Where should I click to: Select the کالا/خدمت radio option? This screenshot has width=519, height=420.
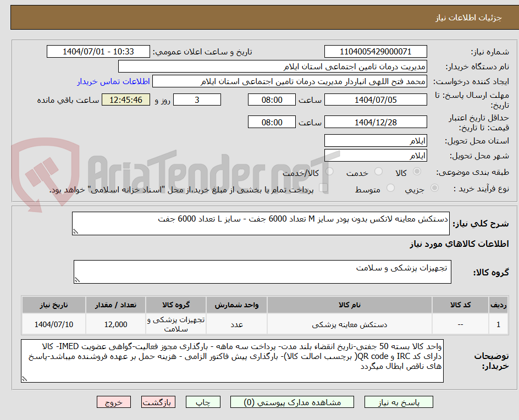pyautogui.click(x=329, y=171)
